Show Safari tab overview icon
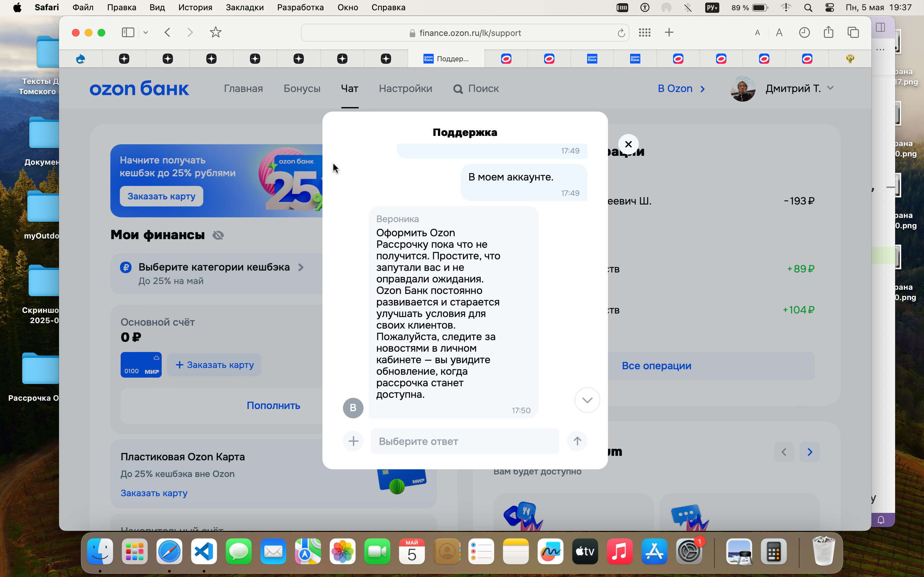The image size is (924, 577). click(853, 32)
